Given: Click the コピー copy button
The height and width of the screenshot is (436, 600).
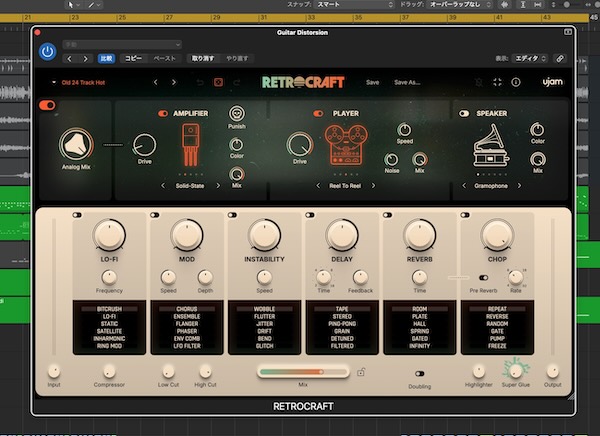Looking at the screenshot, I should coord(133,59).
